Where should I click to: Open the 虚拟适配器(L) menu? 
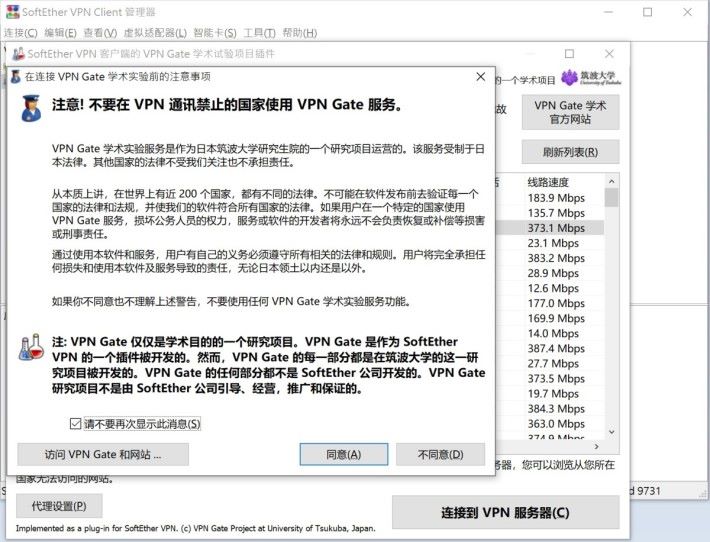155,33
